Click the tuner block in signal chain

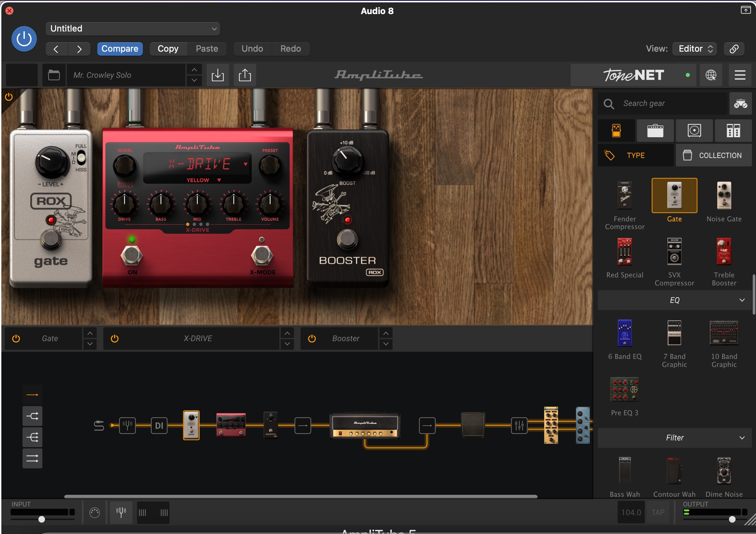tap(127, 426)
